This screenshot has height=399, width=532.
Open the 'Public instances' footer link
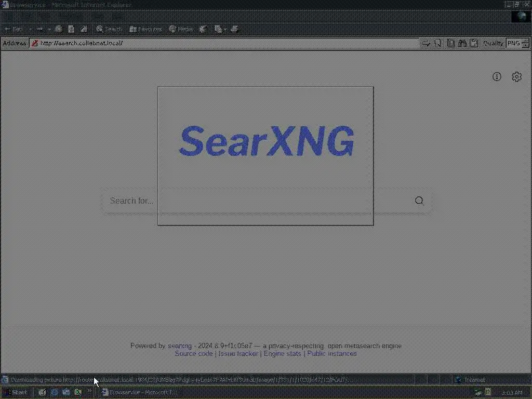point(332,353)
